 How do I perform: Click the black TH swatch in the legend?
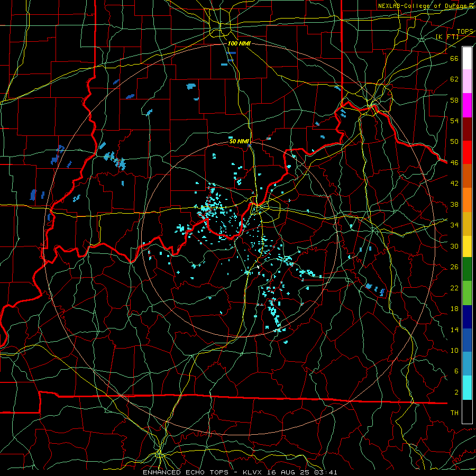(x=467, y=411)
